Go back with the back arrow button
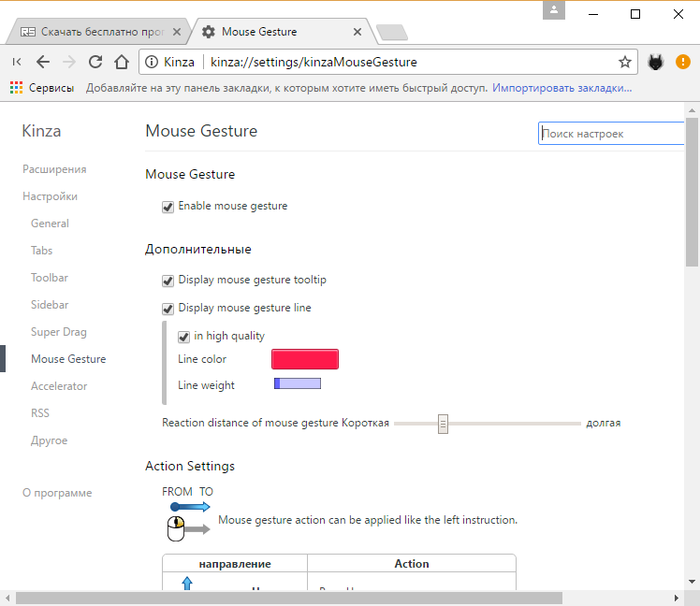The image size is (700, 606). [x=43, y=62]
